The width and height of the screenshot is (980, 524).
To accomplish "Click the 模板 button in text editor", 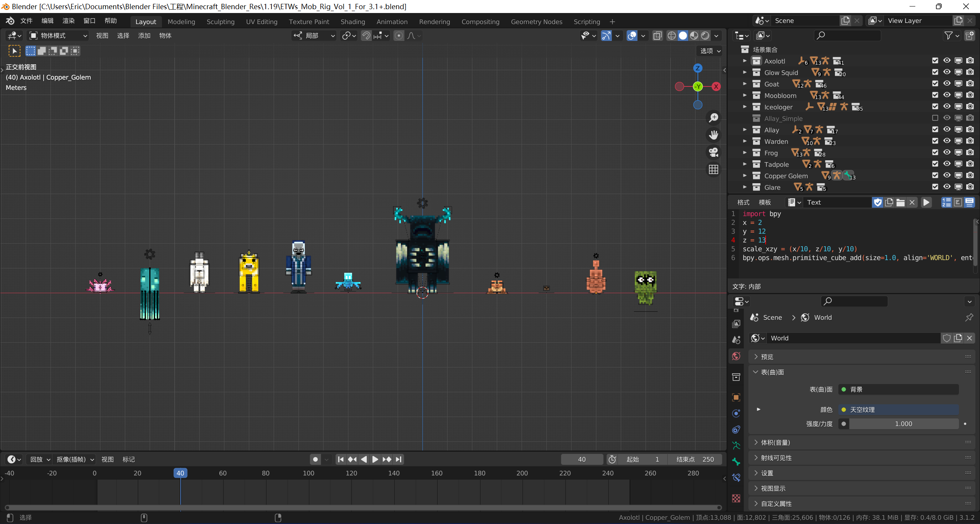I will 764,202.
